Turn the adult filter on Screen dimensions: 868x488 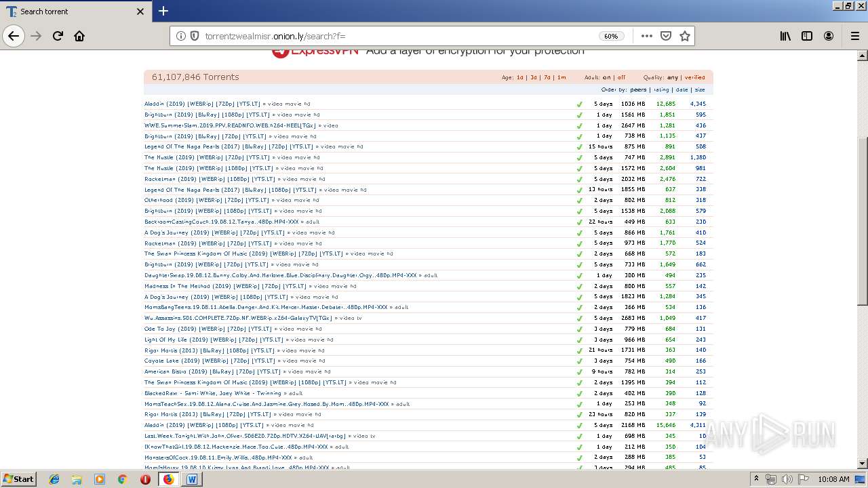[607, 78]
